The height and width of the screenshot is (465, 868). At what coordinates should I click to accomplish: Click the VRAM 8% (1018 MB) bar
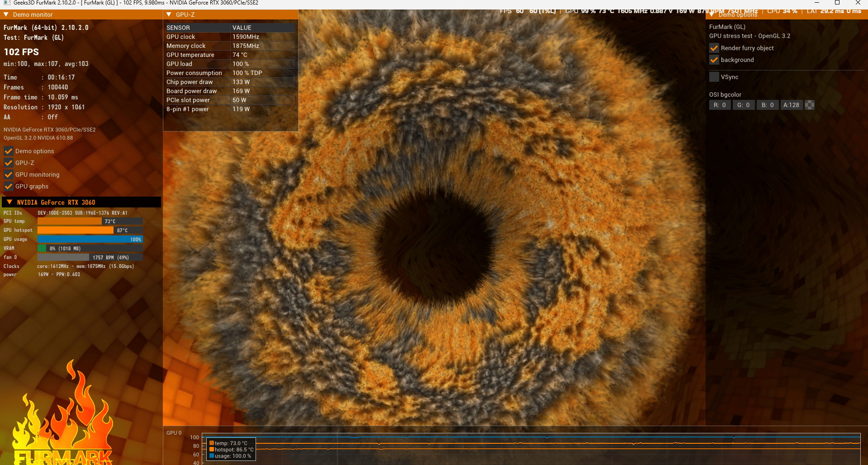pos(90,248)
